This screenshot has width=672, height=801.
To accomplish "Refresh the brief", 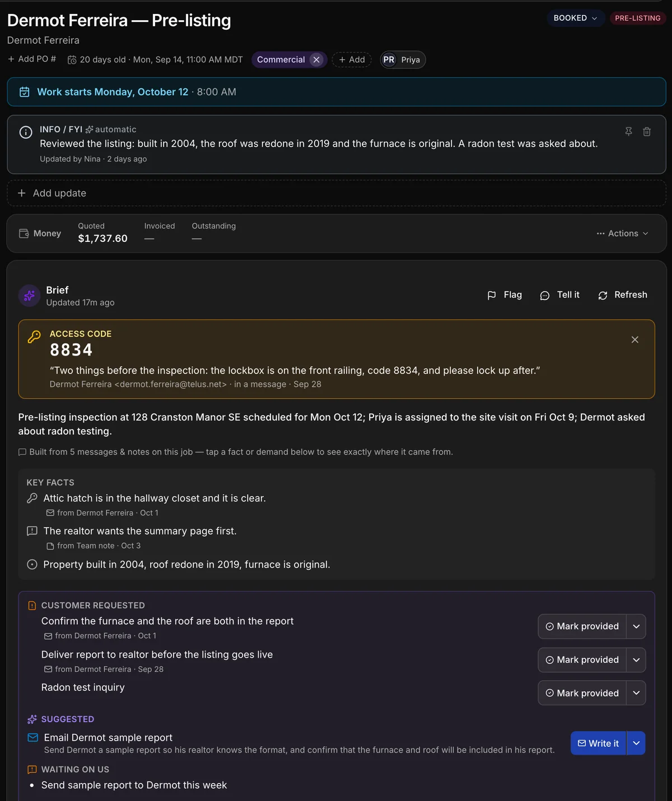I will point(623,295).
